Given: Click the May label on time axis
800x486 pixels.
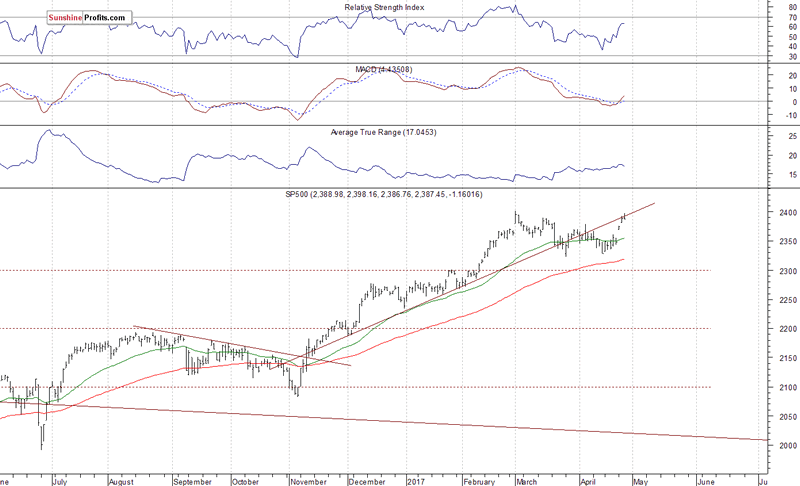Looking at the screenshot, I should [x=639, y=480].
